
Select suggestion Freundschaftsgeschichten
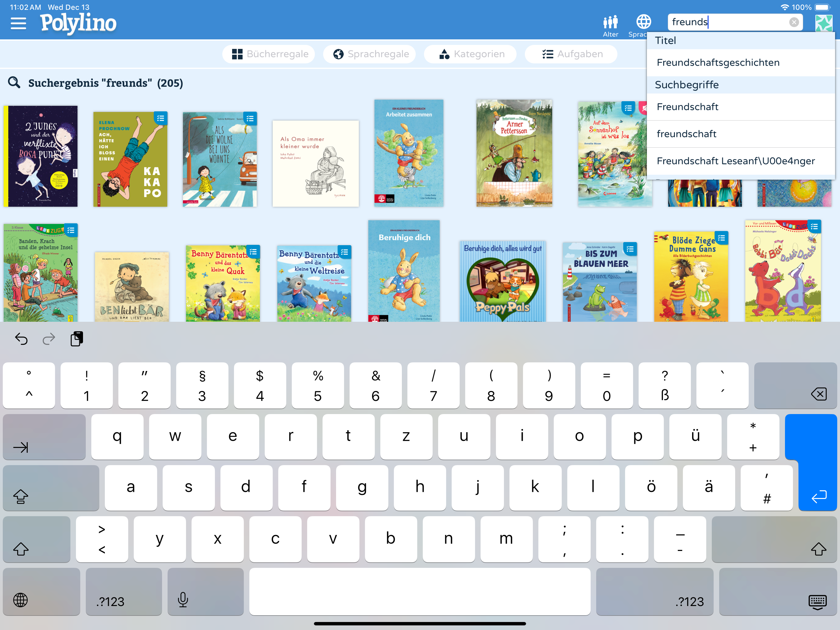pos(740,63)
